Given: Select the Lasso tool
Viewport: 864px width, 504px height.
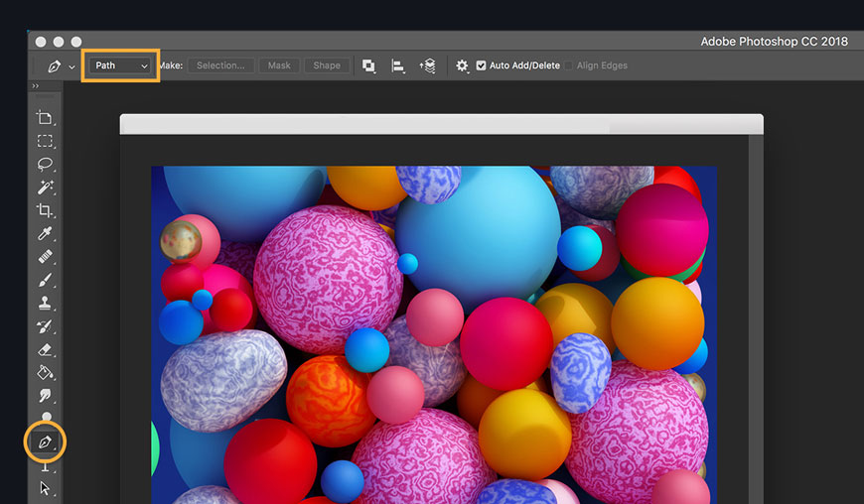Looking at the screenshot, I should (45, 164).
